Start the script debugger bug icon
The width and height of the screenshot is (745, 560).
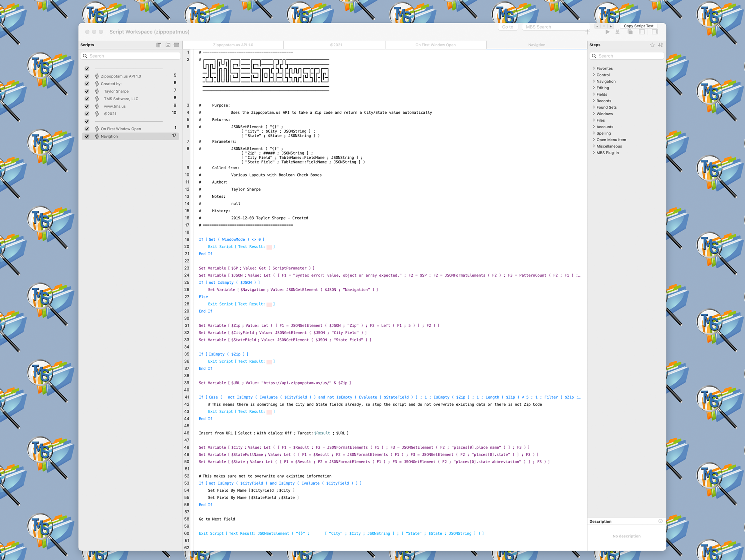618,32
